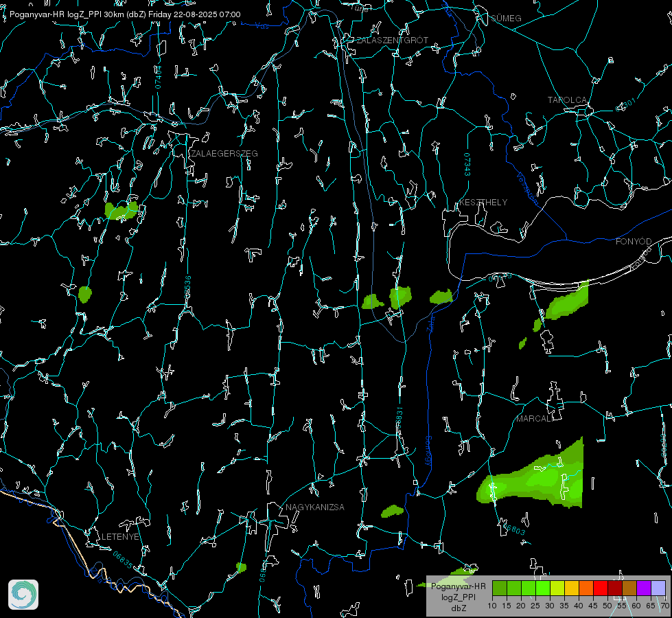Screen dimensions: 672x618
Task: Click the dbZ unit label in the legend
Action: point(458,608)
